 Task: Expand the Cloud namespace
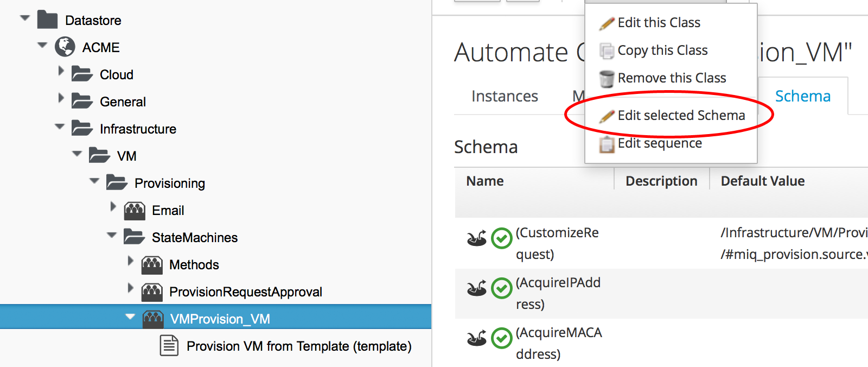(61, 71)
